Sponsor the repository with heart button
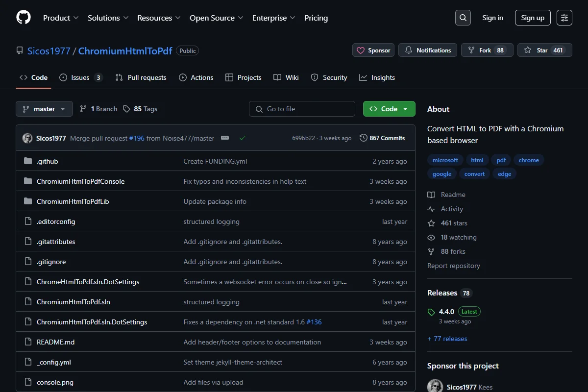 [x=373, y=50]
